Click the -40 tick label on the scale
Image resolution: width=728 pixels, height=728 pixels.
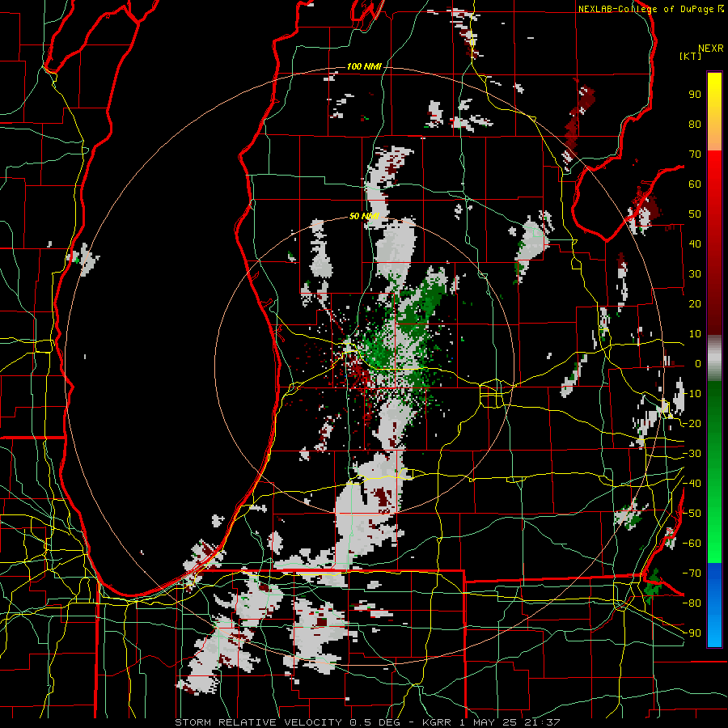pyautogui.click(x=692, y=484)
